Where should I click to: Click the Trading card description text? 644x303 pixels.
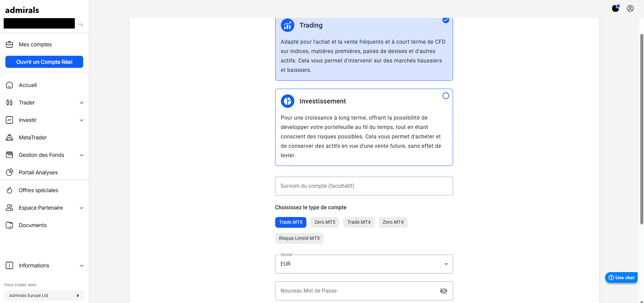363,56
